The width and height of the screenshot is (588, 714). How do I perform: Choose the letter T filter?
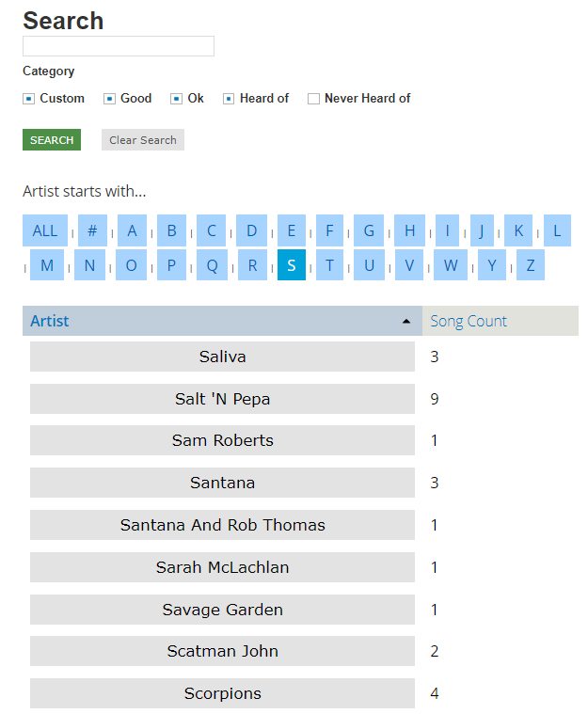coord(330,265)
